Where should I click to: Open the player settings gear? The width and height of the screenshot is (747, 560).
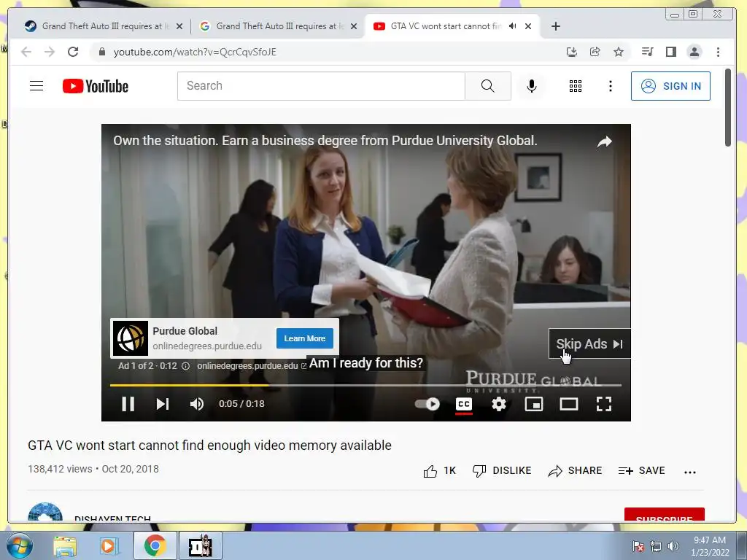click(x=499, y=404)
